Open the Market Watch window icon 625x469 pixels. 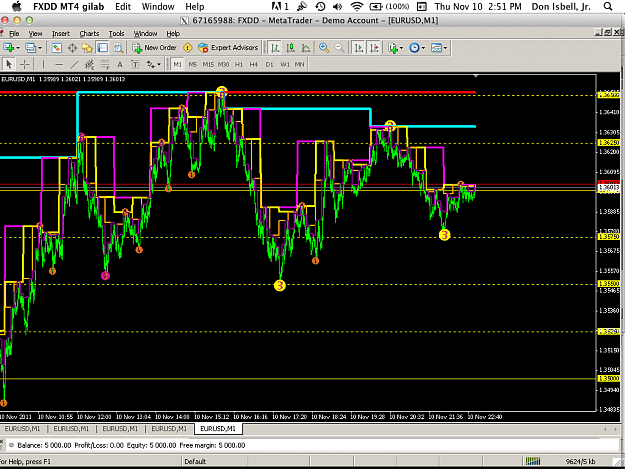(x=57, y=48)
